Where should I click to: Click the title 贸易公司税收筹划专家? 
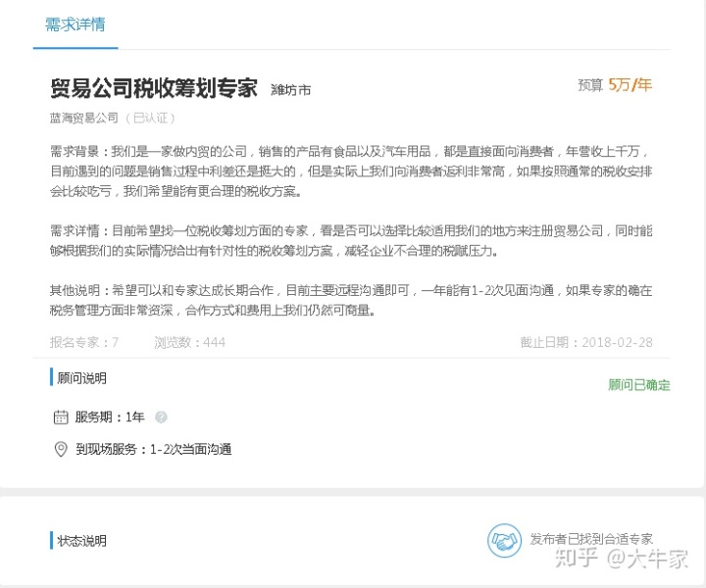tap(154, 88)
